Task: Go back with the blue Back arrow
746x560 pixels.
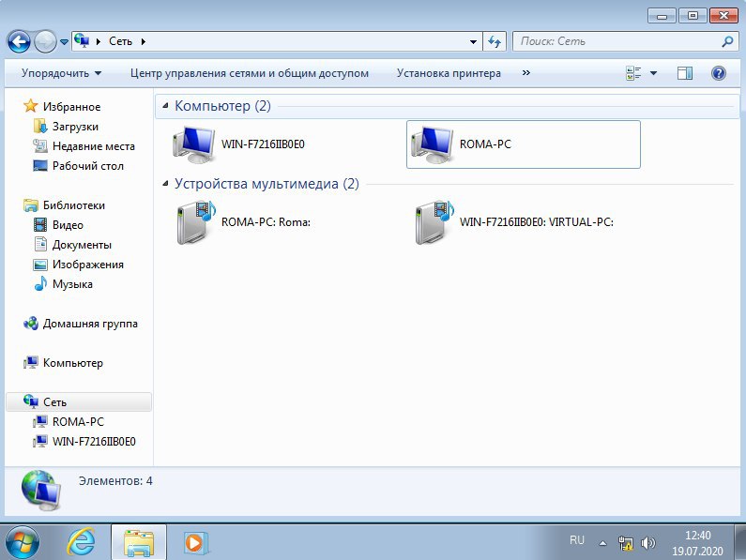Action: pos(20,42)
